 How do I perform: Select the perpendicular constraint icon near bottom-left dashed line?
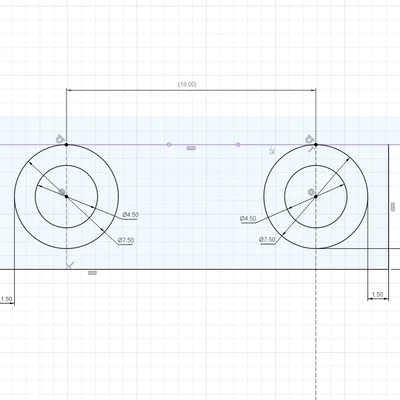coord(70,265)
